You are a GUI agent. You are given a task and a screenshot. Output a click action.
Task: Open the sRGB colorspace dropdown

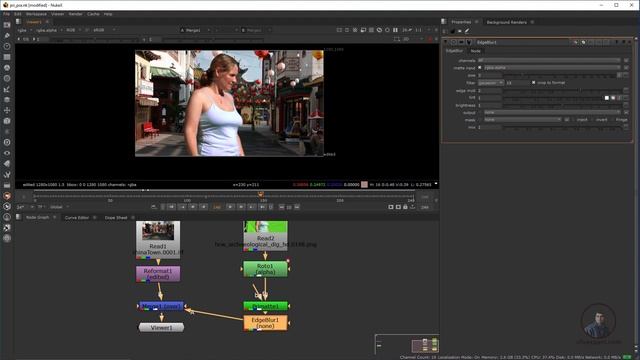[104, 30]
